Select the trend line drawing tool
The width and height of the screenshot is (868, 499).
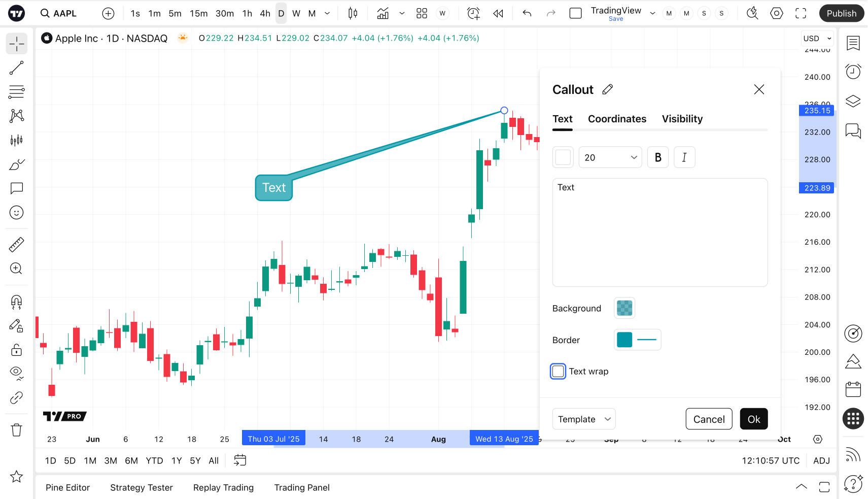point(17,68)
